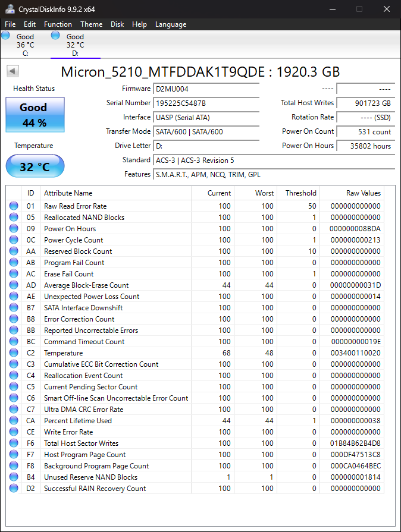Screen dimensions: 401x532
Task: Open the Language menu
Action: coord(171,24)
